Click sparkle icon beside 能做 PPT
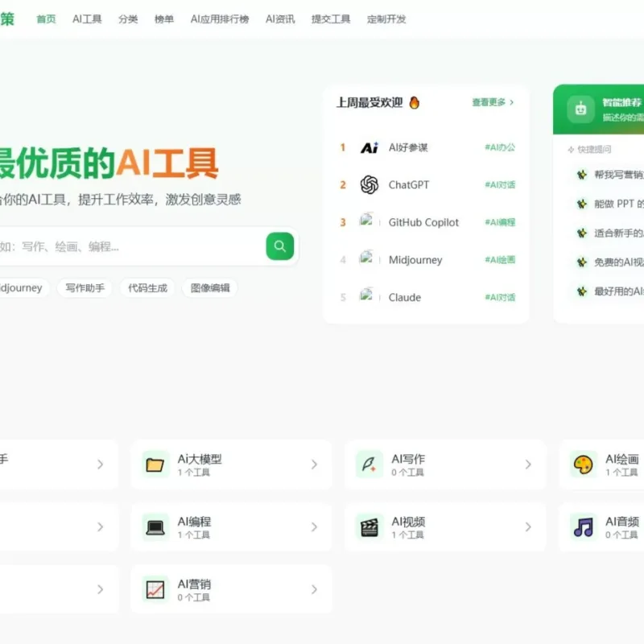 click(581, 204)
